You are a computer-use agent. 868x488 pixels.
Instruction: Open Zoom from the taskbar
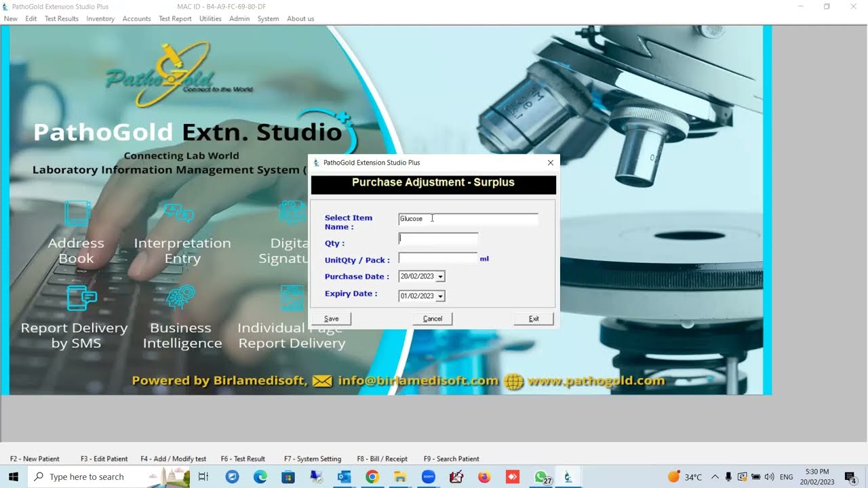428,476
